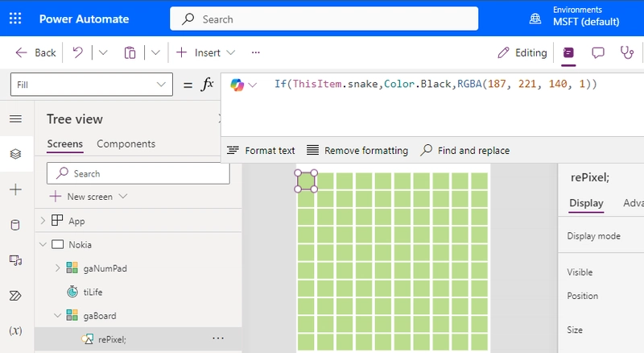This screenshot has height=353, width=644.
Task: Click the Format text button
Action: [x=261, y=151]
